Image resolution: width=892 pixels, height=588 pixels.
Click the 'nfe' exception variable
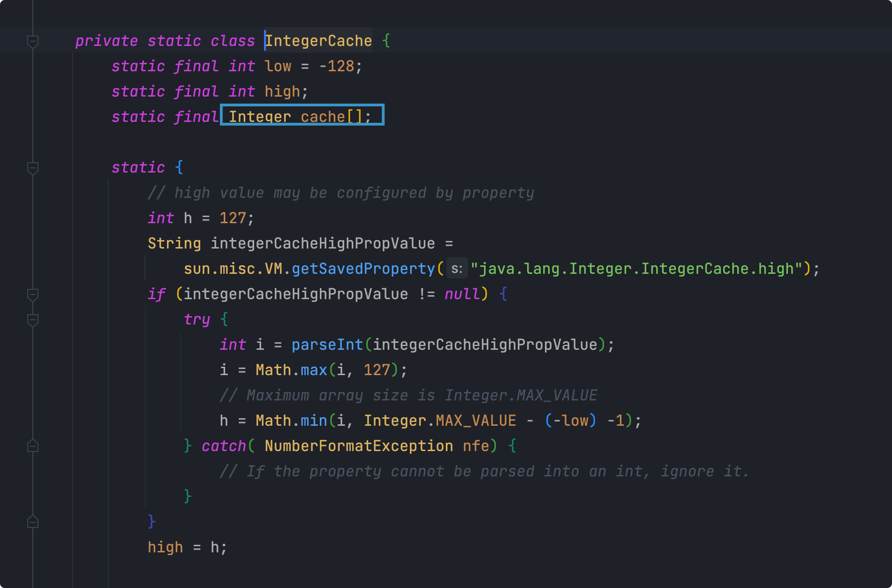(476, 446)
